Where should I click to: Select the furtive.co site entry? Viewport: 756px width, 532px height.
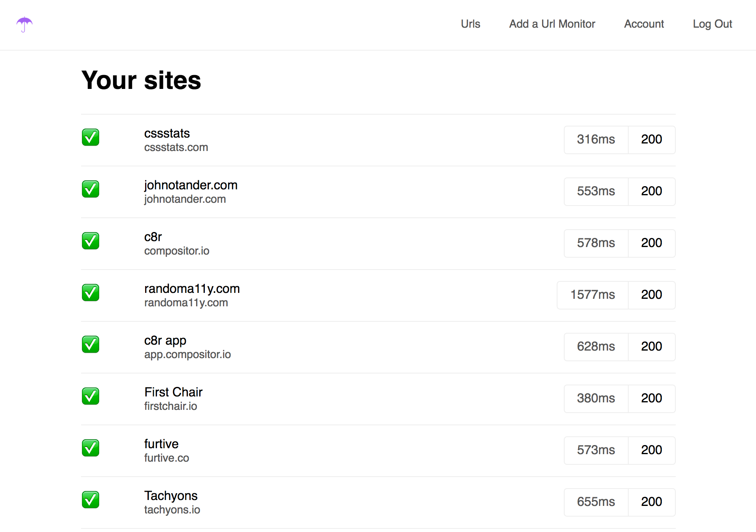(166, 450)
